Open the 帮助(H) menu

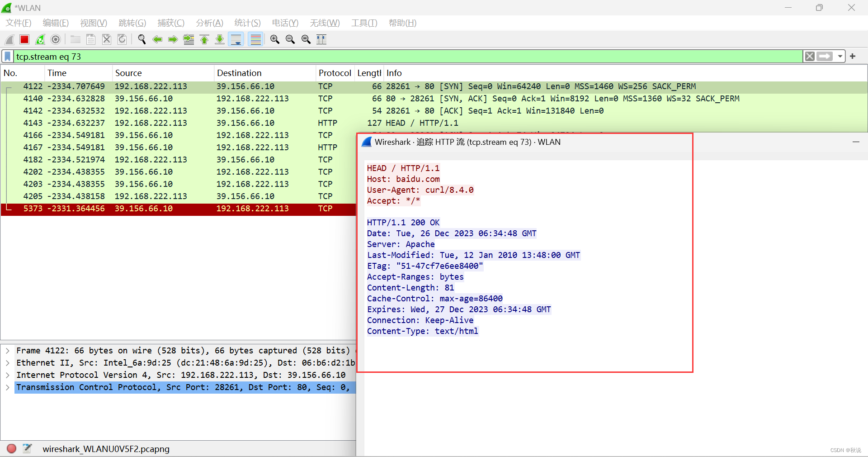[x=402, y=23]
